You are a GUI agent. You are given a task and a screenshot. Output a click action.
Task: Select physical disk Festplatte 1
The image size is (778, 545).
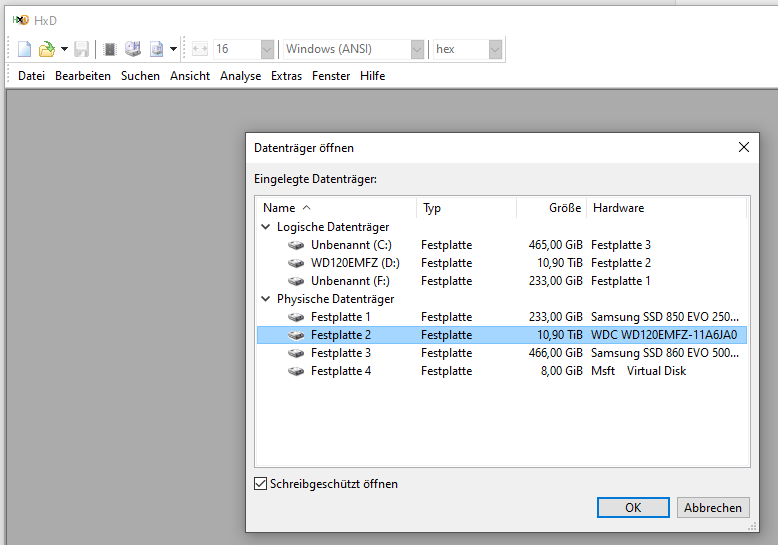point(502,317)
